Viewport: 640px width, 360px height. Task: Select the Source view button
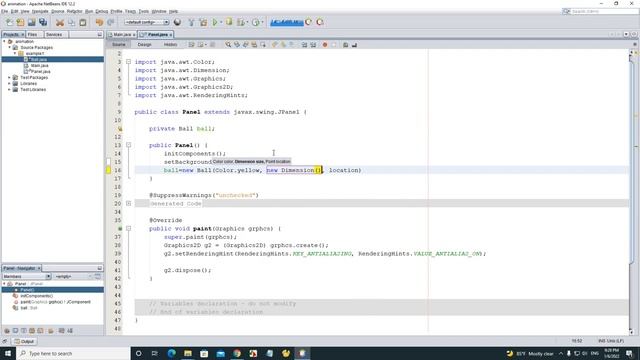[x=119, y=44]
